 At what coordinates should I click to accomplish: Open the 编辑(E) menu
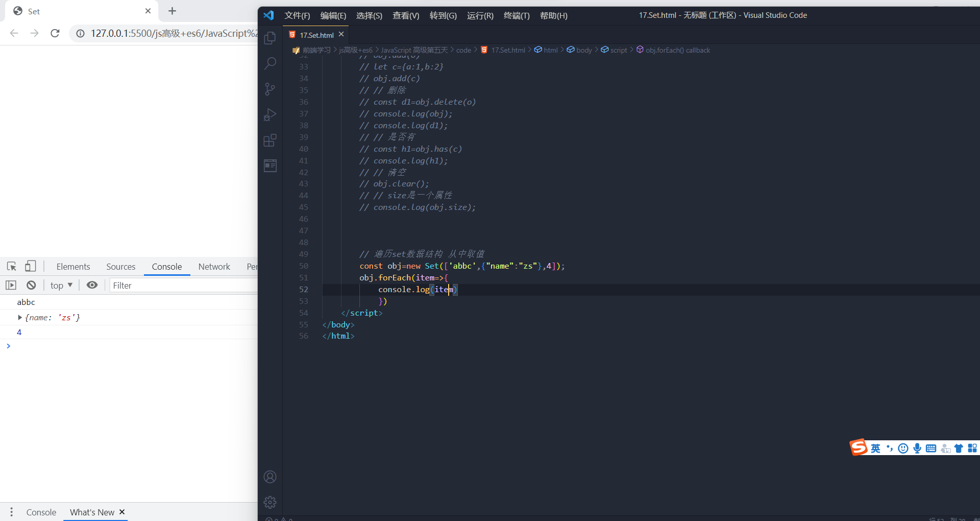[333, 15]
